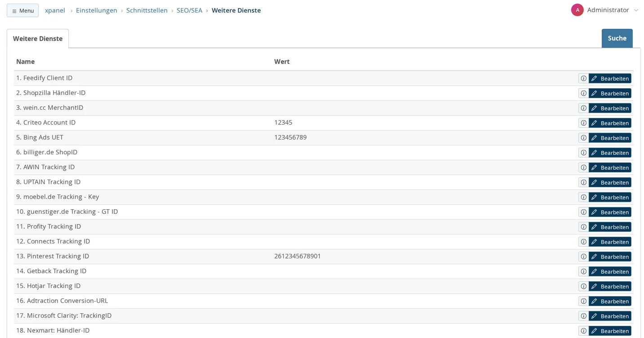Open info icon in Bing Ads UET row
Image resolution: width=644 pixels, height=338 pixels.
tap(583, 138)
